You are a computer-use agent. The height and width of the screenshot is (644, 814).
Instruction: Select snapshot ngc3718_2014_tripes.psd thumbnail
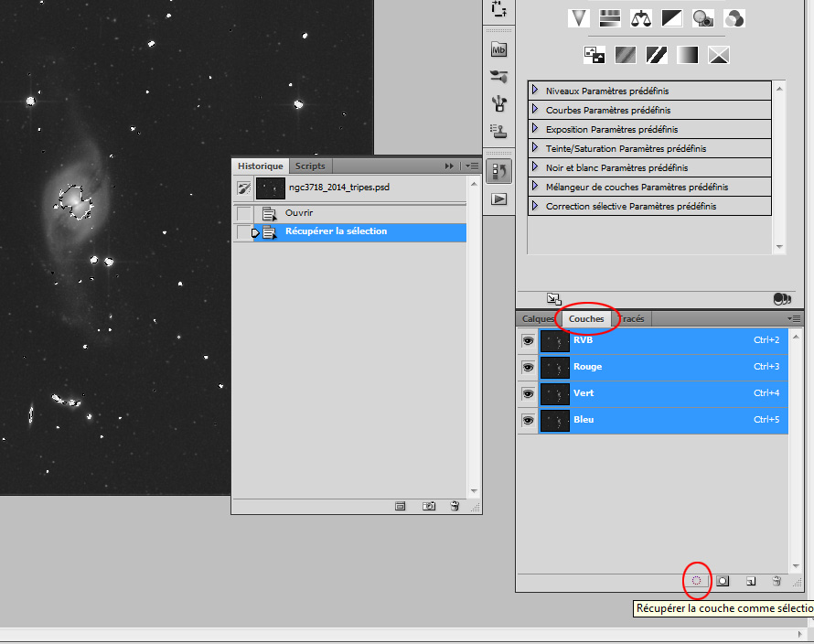(271, 188)
